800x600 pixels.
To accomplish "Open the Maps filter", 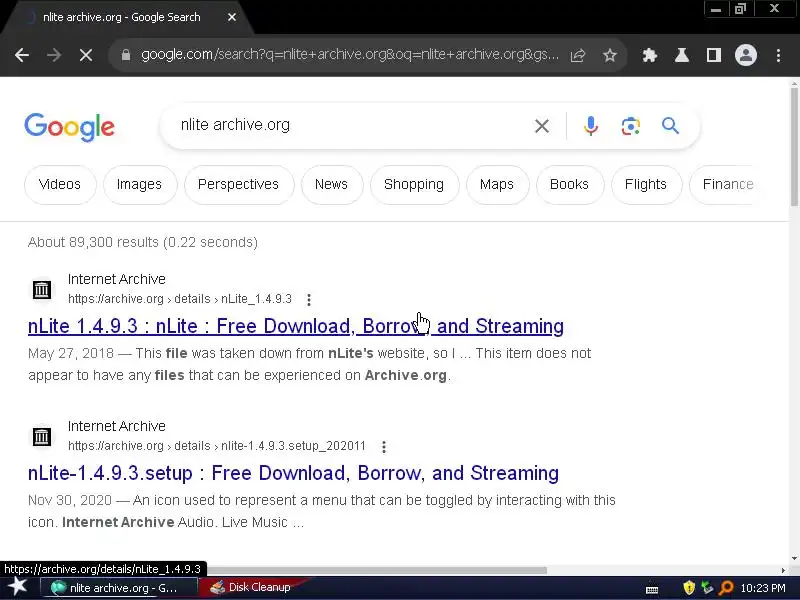I will point(497,184).
